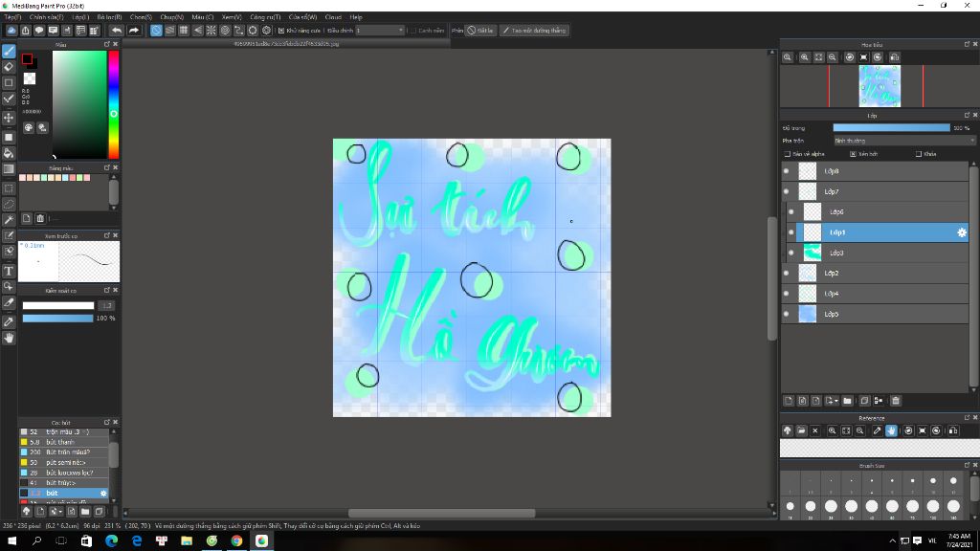Click the 'Tạo một đường thẳng' button
980x551 pixels.
pyautogui.click(x=534, y=30)
